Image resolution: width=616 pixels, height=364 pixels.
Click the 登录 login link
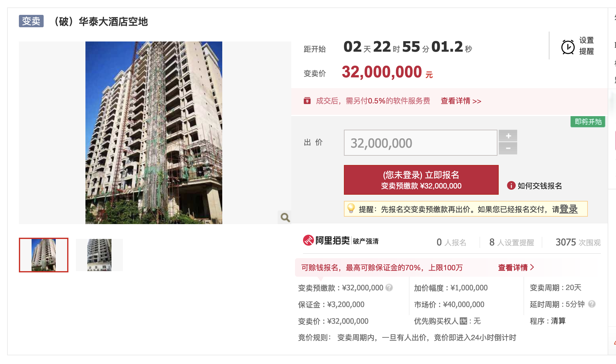tap(568, 209)
